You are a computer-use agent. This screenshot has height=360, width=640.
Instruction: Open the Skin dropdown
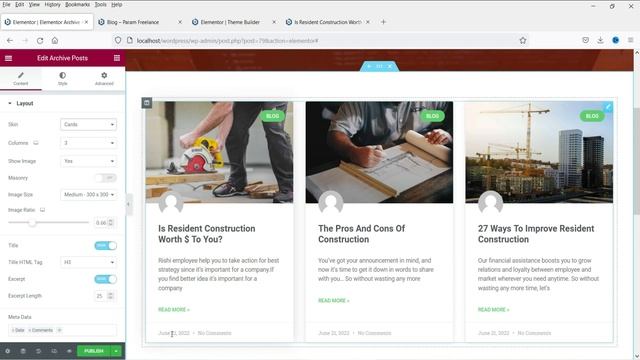[x=88, y=124]
